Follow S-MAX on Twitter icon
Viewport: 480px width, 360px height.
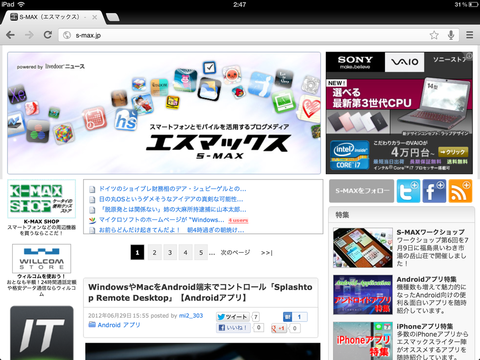(408, 191)
